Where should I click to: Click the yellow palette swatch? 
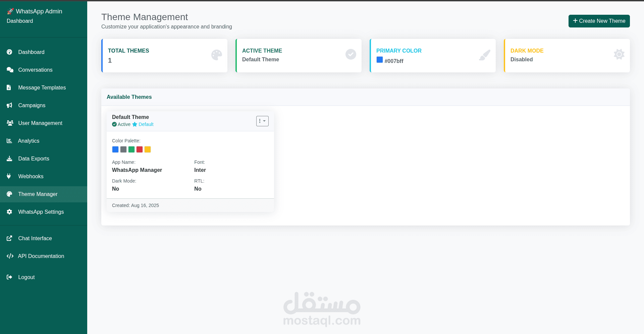point(148,149)
